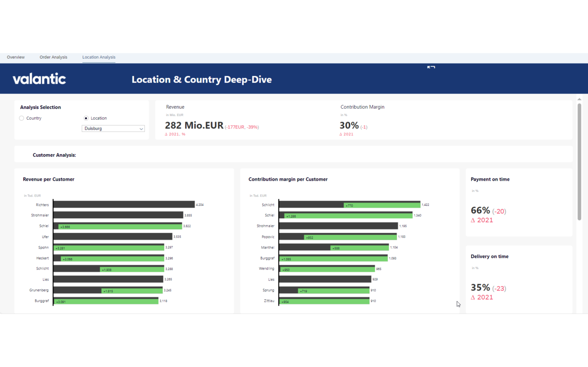Click delta 2021 indicator under Contribution Margin

[x=346, y=134]
